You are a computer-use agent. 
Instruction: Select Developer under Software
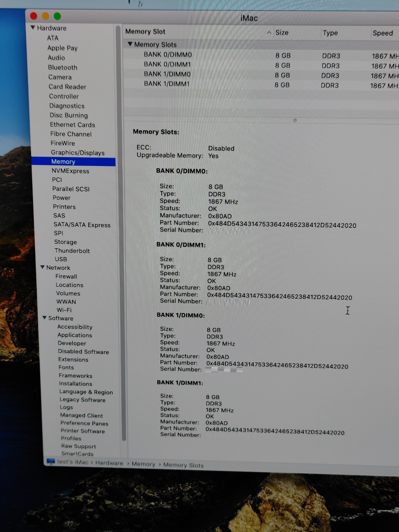pos(72,343)
